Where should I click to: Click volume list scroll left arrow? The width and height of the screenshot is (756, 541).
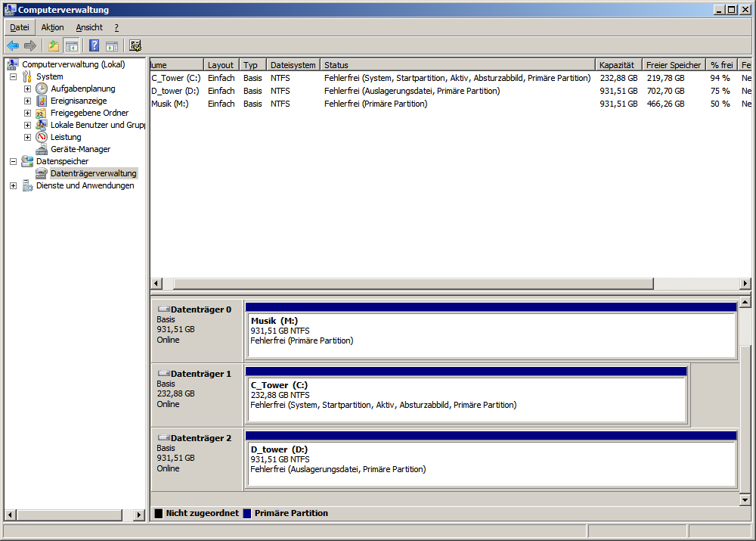pos(156,283)
